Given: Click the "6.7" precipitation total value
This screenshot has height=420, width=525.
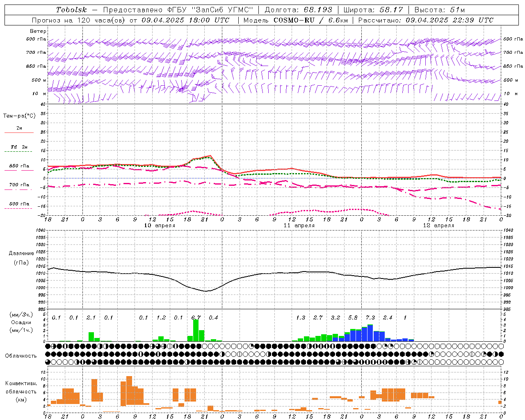Looking at the screenshot, I should pyautogui.click(x=196, y=318).
